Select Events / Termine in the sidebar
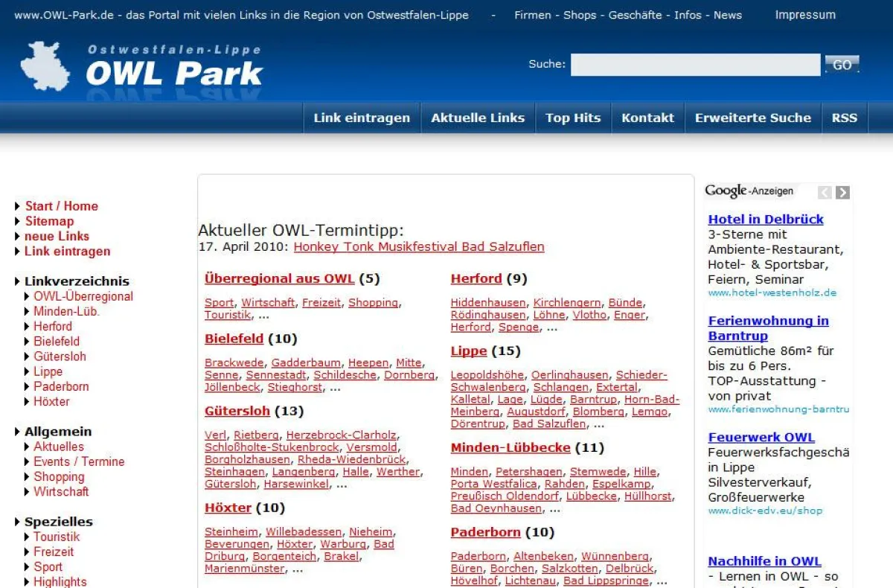The height and width of the screenshot is (588, 893). [79, 461]
